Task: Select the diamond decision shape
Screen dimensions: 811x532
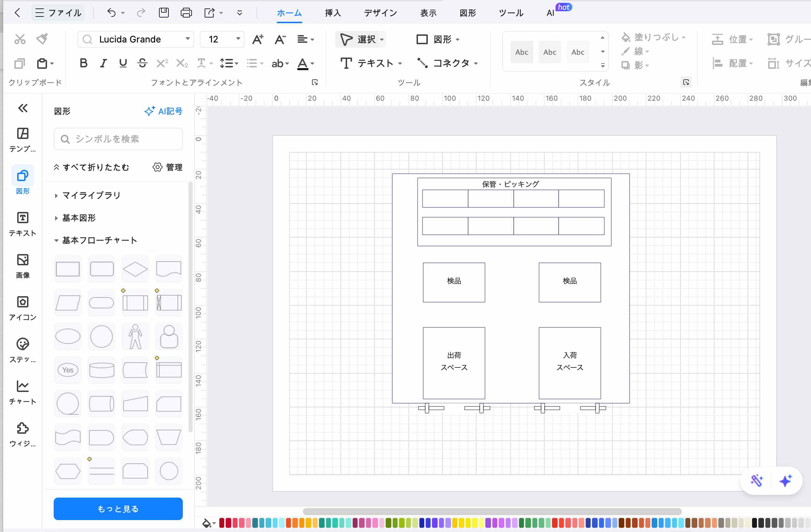Action: pyautogui.click(x=135, y=269)
